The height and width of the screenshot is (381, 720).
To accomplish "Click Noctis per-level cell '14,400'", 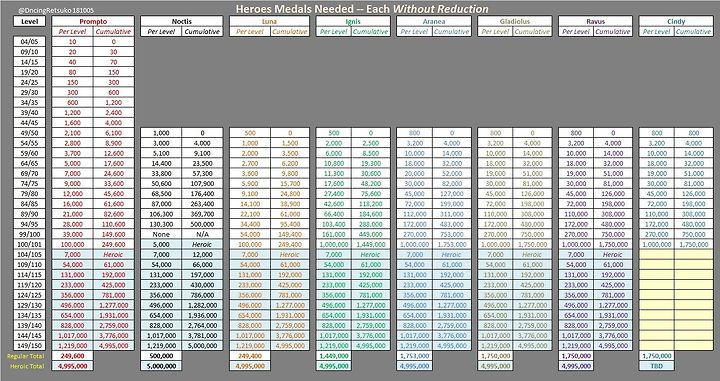I will pos(161,163).
